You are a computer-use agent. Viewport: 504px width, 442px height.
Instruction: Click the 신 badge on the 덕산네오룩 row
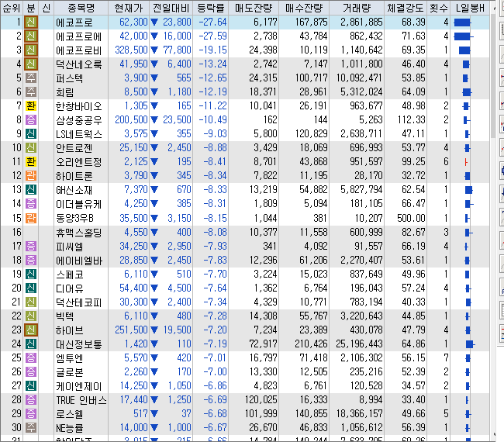click(31, 64)
